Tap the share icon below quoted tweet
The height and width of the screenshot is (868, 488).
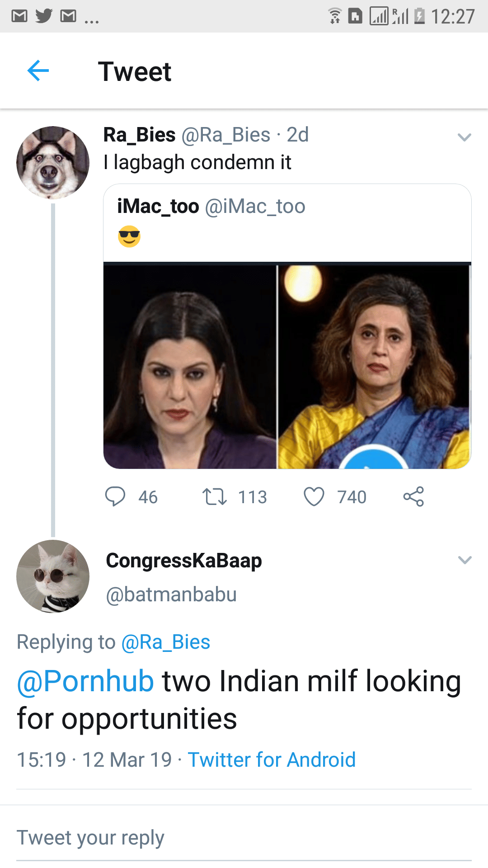(x=413, y=496)
